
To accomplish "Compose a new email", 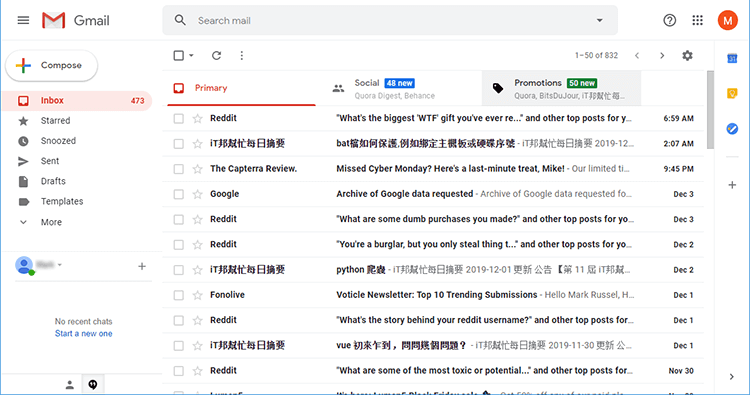I will (52, 66).
